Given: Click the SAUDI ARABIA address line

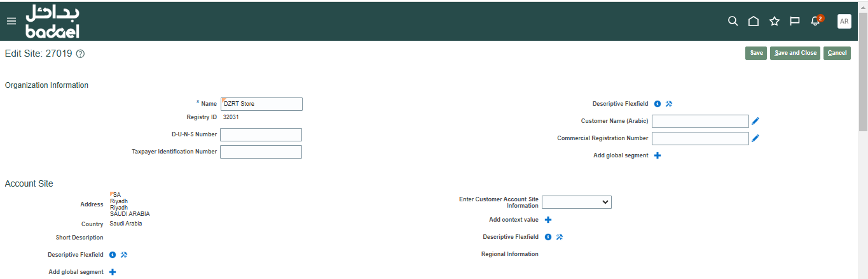Looking at the screenshot, I should tap(130, 214).
